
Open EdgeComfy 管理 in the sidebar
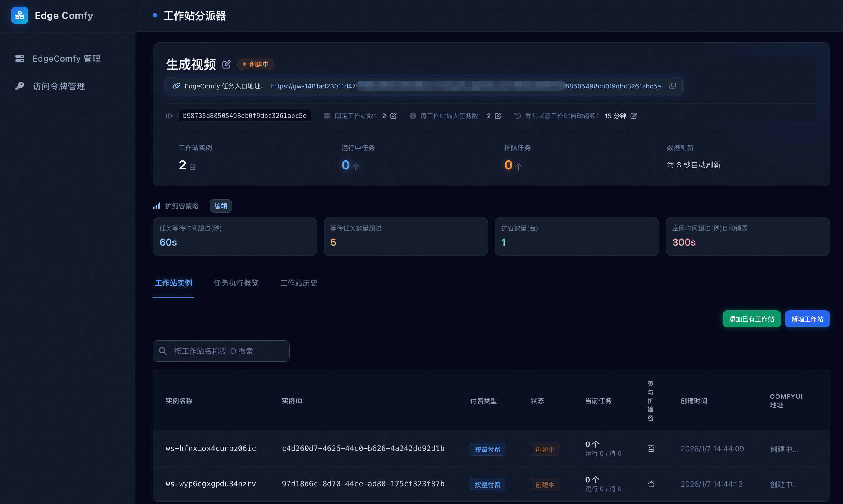[66, 59]
